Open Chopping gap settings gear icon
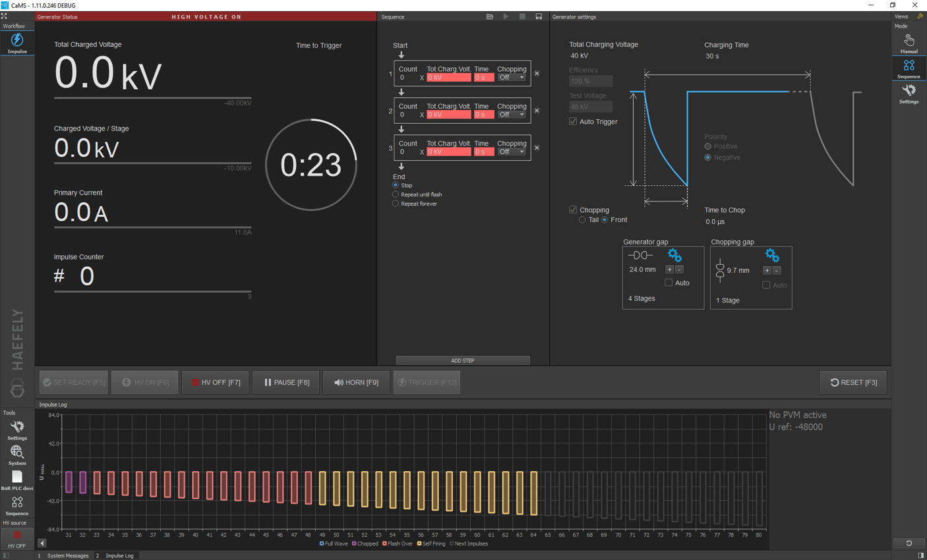The height and width of the screenshot is (560, 927). click(x=771, y=256)
